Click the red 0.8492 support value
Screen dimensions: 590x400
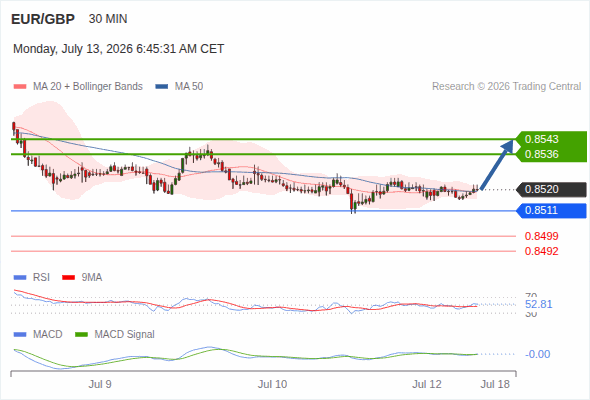541,251
